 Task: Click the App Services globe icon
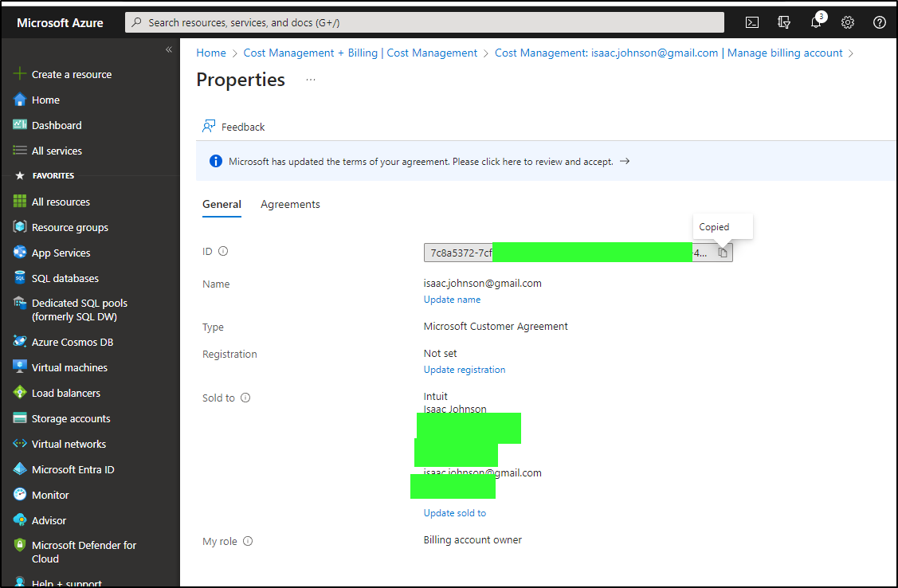pos(19,253)
